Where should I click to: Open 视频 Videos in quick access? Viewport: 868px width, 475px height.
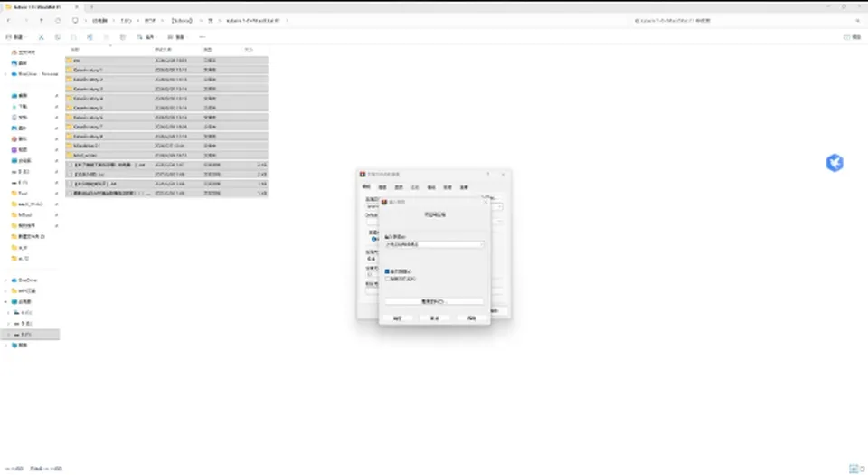pyautogui.click(x=19, y=150)
